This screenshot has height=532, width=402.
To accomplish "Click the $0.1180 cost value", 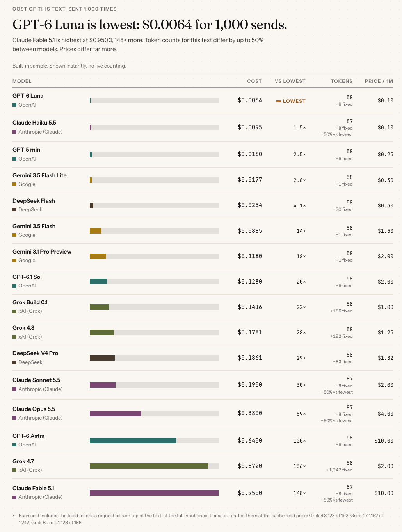I will 250,256.
